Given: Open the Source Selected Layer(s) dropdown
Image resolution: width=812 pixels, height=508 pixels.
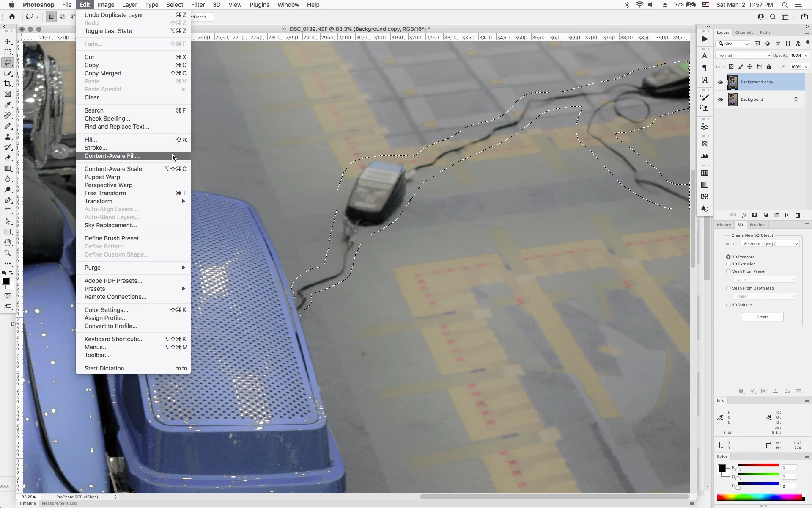Looking at the screenshot, I should 771,244.
